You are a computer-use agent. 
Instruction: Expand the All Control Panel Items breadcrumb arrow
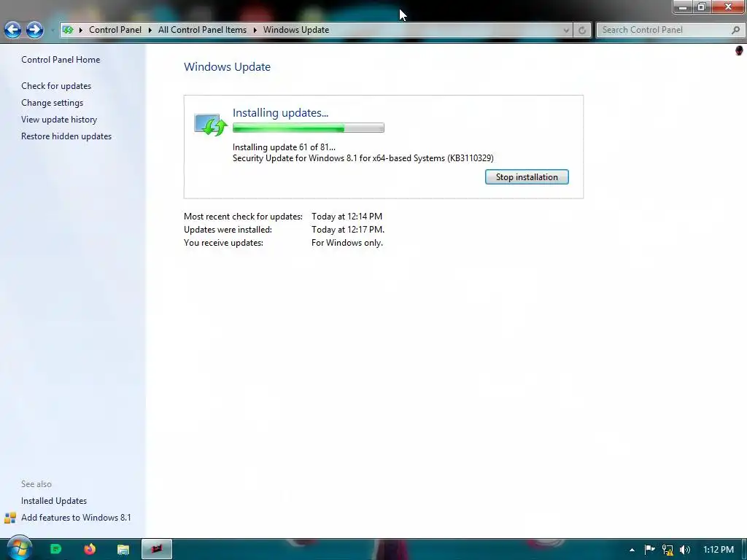pos(255,30)
